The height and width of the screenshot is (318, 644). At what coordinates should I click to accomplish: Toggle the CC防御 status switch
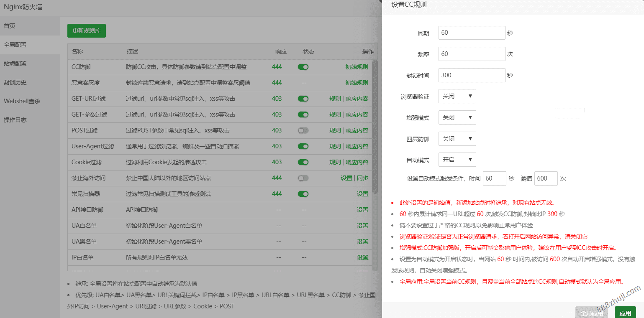click(303, 67)
